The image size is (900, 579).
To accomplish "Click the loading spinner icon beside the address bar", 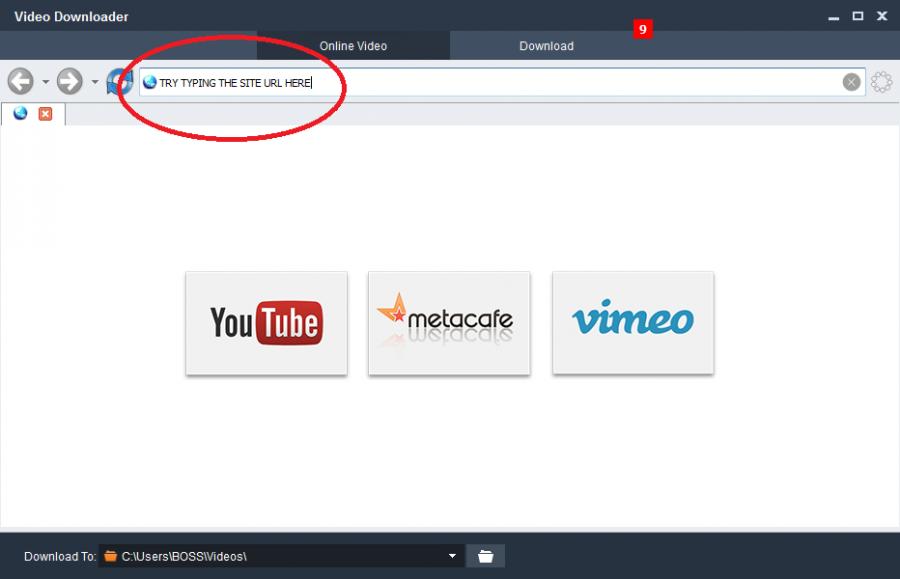I will (882, 82).
